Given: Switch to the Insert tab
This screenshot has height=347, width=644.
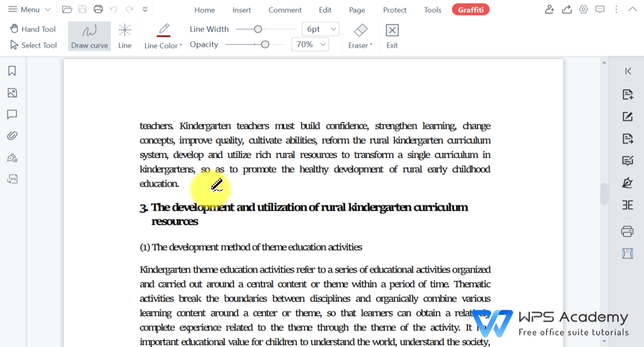Looking at the screenshot, I should point(242,10).
